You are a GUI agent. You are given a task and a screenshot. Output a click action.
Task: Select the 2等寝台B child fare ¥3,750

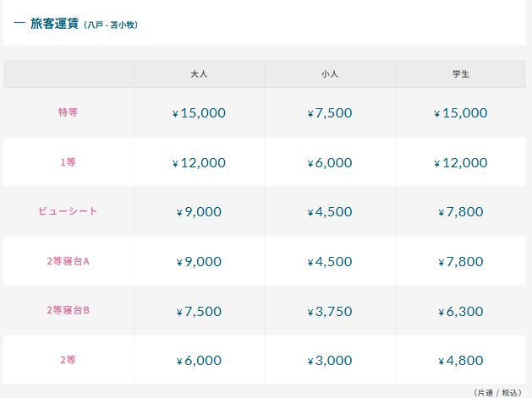[330, 312]
